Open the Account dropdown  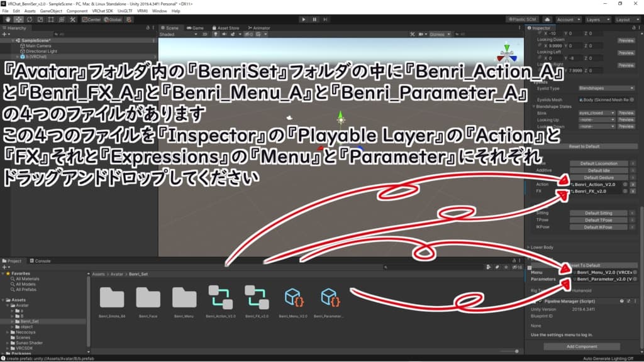(569, 19)
